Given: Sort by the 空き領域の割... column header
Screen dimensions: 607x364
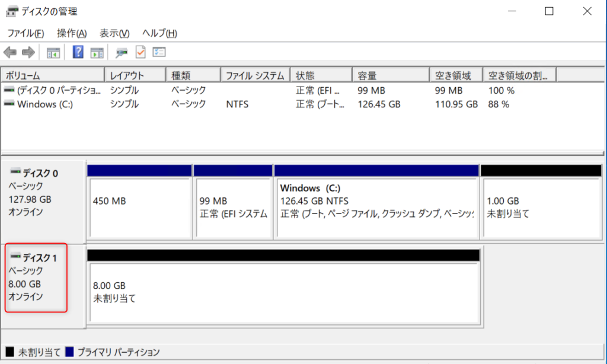Looking at the screenshot, I should [520, 75].
